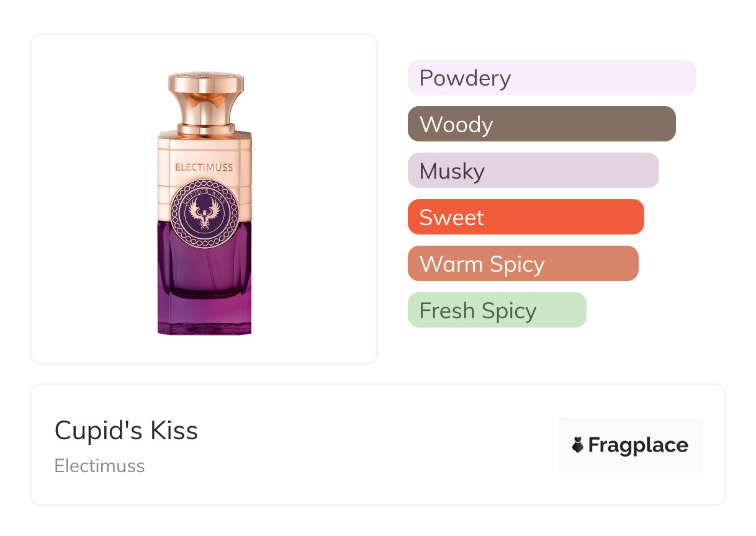Open the Cupid's Kiss fragrance title

tap(126, 430)
